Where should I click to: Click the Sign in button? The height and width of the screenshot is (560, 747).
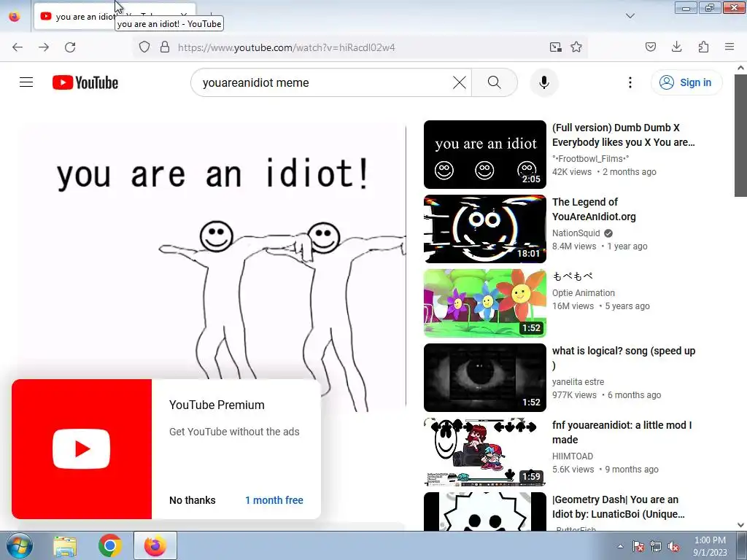pos(686,82)
